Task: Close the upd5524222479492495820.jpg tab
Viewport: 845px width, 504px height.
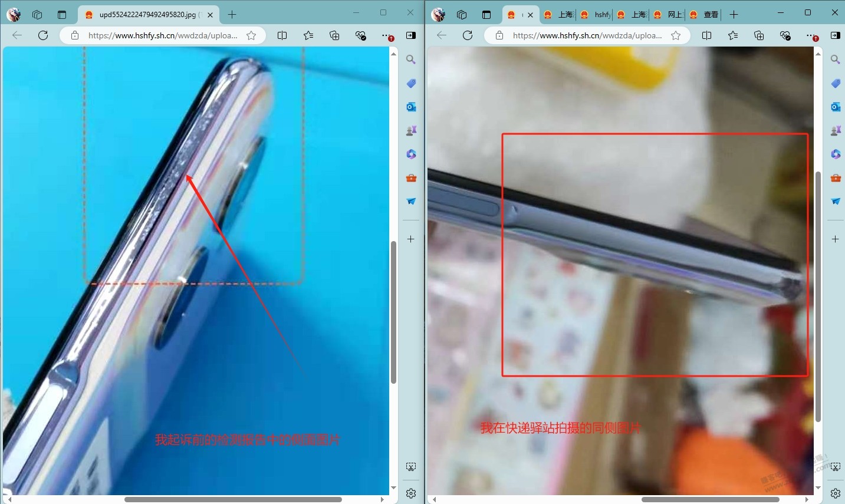Action: click(x=210, y=15)
